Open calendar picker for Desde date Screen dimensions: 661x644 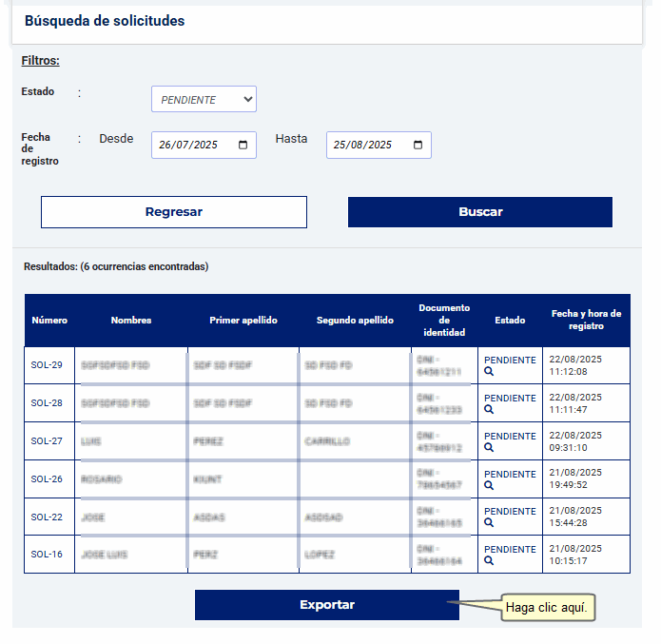pyautogui.click(x=243, y=146)
